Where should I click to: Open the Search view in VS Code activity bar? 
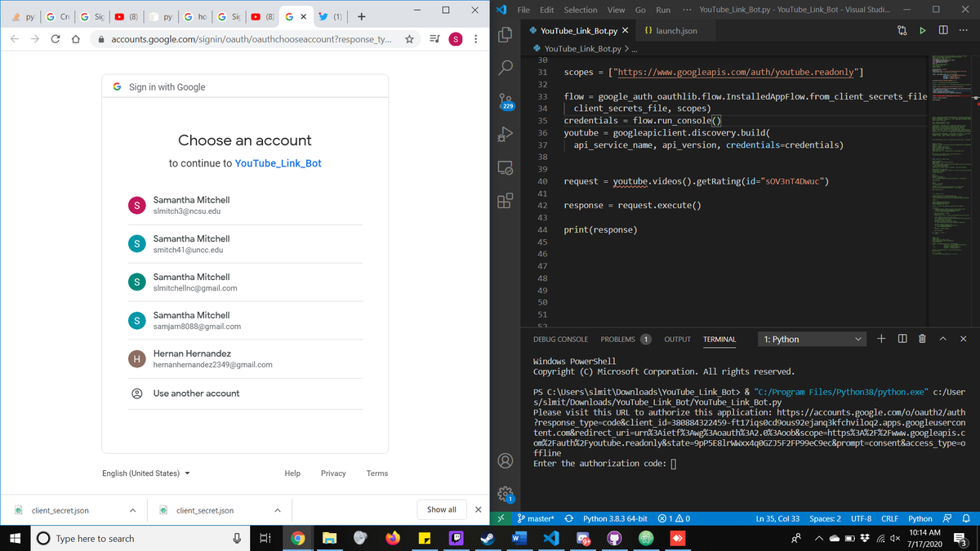click(506, 68)
